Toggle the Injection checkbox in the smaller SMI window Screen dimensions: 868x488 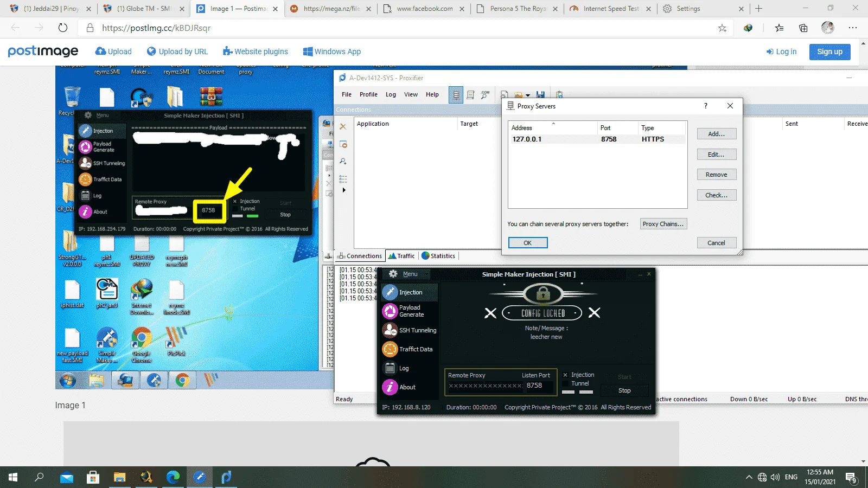point(235,201)
